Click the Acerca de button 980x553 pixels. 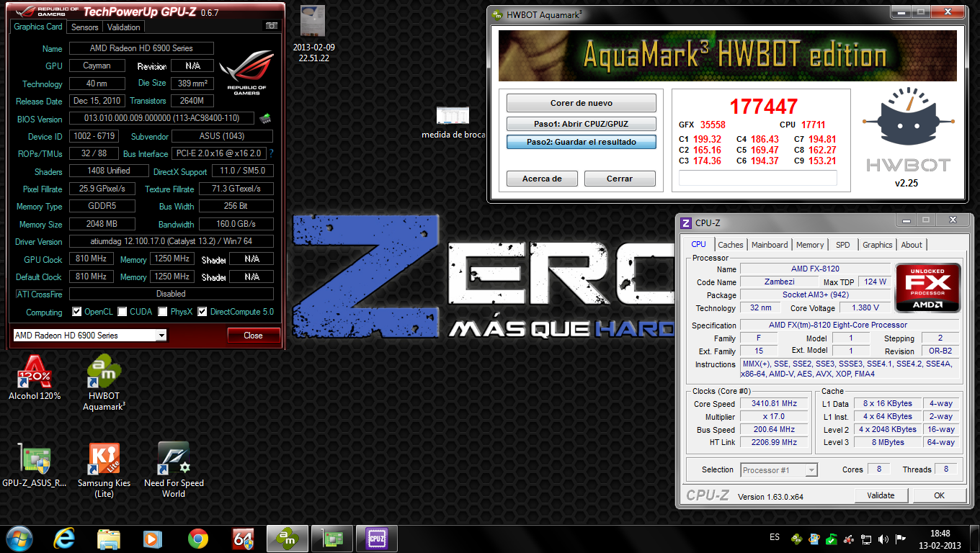click(x=542, y=179)
